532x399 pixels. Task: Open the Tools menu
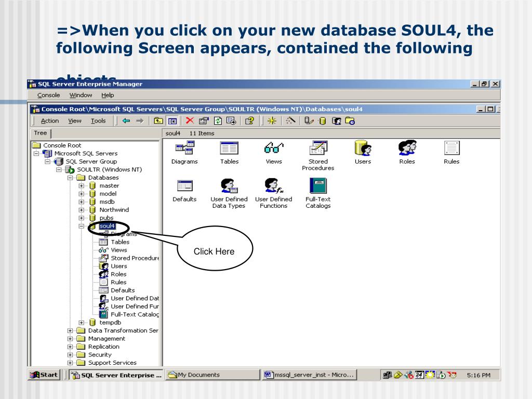coord(98,121)
